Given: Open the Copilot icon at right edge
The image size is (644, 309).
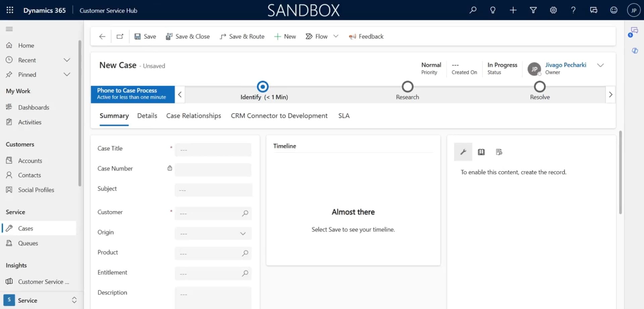Looking at the screenshot, I should [635, 51].
